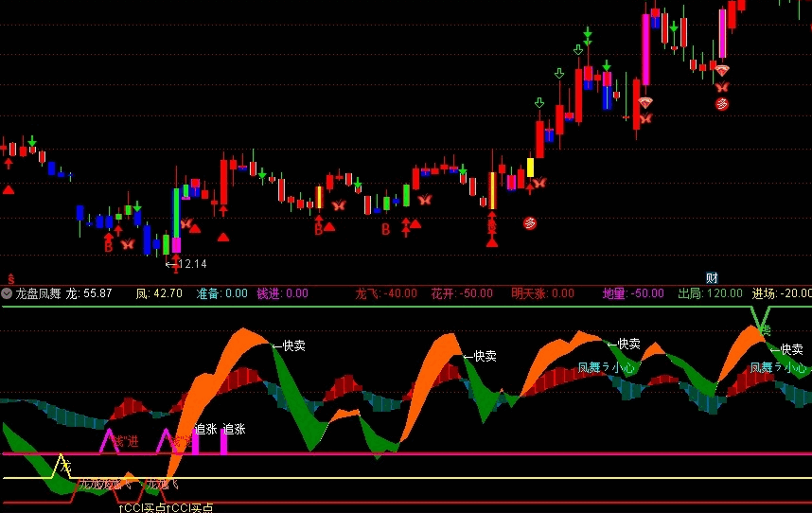Screen dimensions: 812x513
Task: Click the 地里: -50.00 value
Action: (633, 294)
